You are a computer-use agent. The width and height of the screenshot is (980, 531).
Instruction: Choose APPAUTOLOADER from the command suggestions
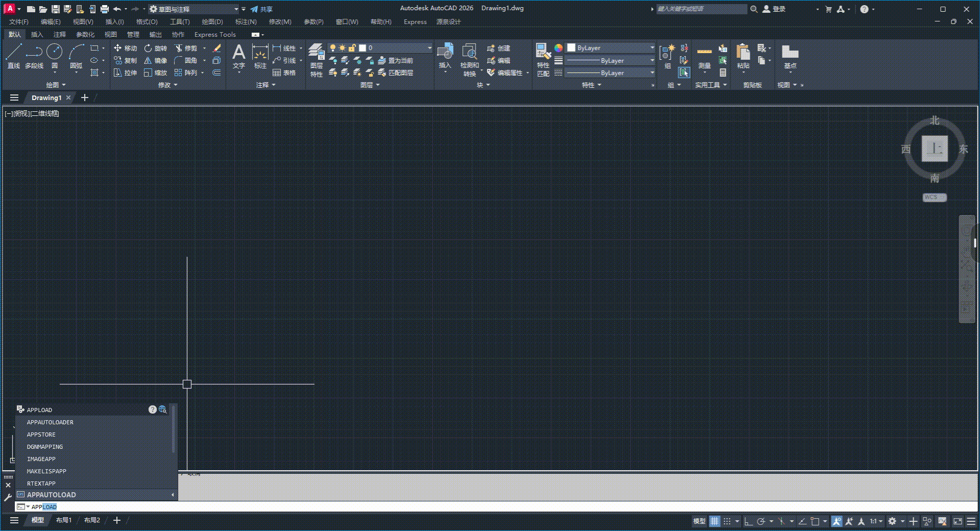[50, 422]
